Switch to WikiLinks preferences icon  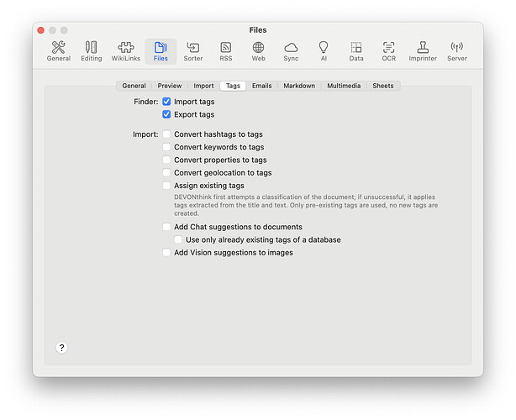pyautogui.click(x=125, y=51)
